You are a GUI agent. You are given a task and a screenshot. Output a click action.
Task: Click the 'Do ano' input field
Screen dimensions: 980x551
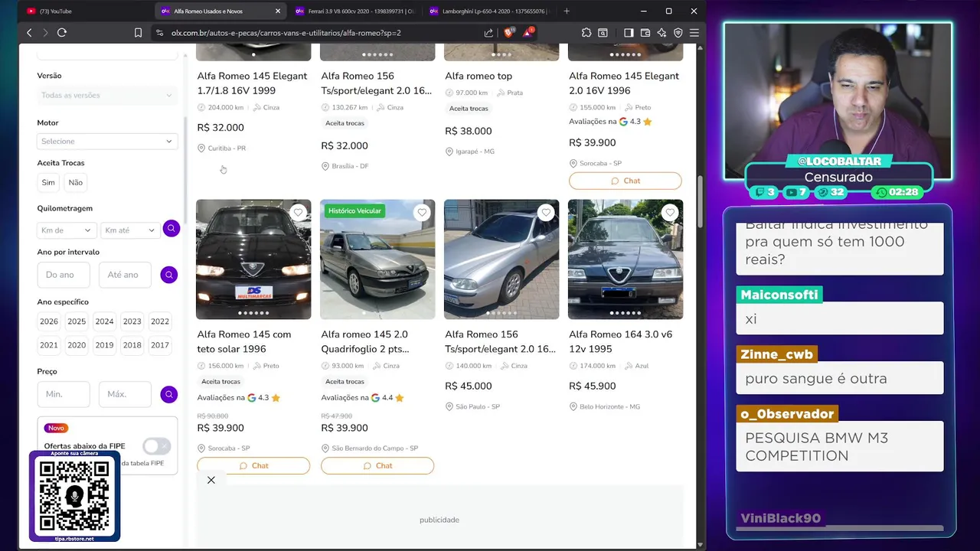tap(64, 275)
